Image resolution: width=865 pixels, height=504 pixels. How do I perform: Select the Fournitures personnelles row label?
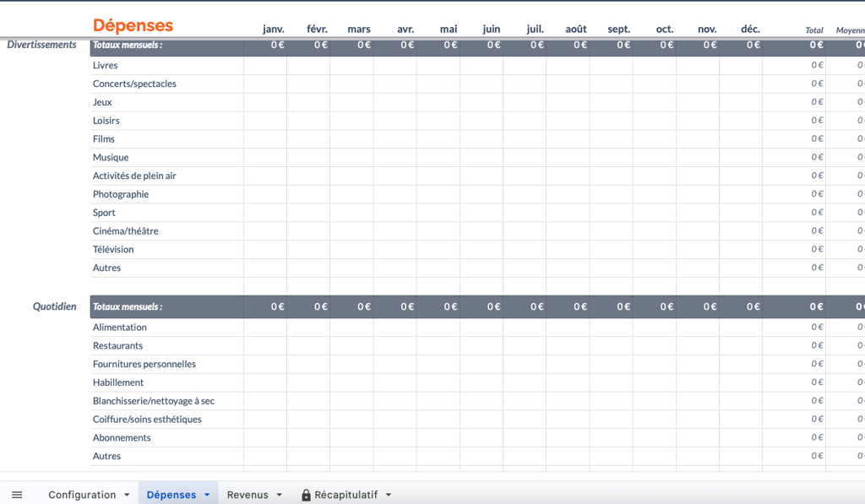144,364
